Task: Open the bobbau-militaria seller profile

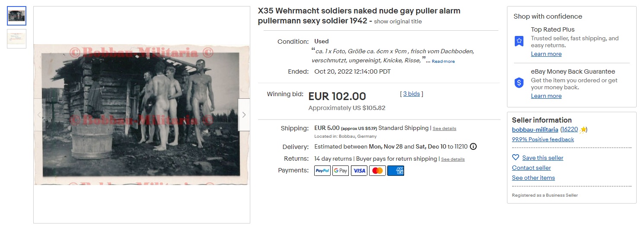Action: point(535,130)
